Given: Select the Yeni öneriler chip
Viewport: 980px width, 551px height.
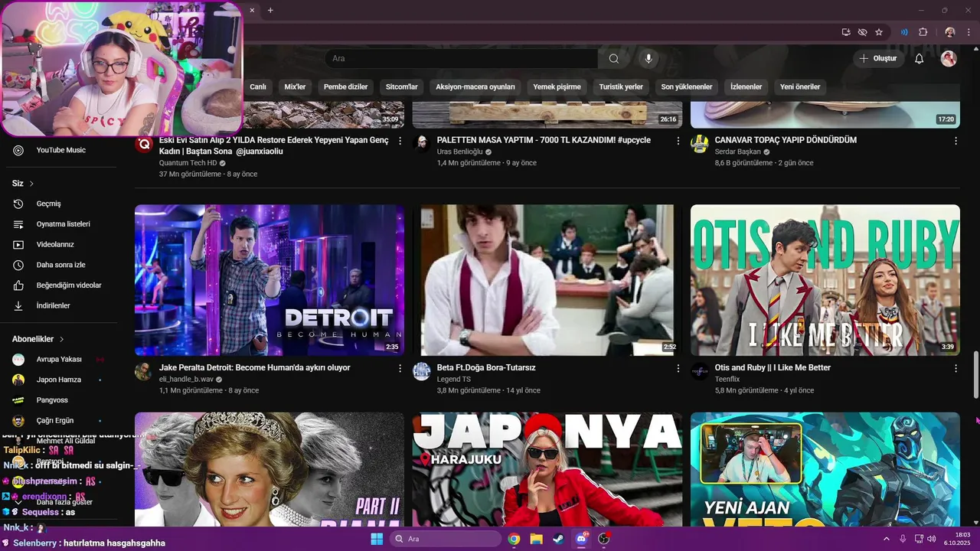Looking at the screenshot, I should (800, 86).
